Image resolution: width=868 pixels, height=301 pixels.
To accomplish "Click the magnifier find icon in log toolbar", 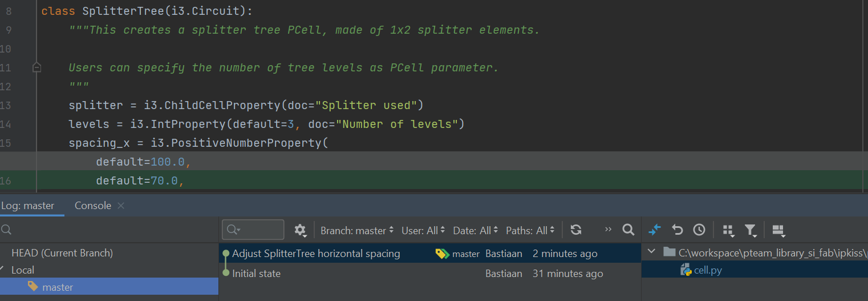I will pyautogui.click(x=628, y=230).
